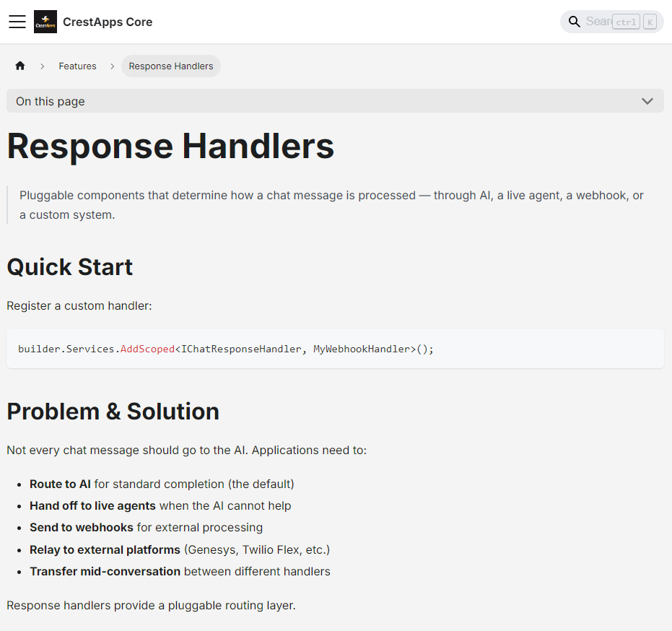Click the Problem & Solution heading
The width and height of the screenshot is (672, 631).
tap(113, 412)
